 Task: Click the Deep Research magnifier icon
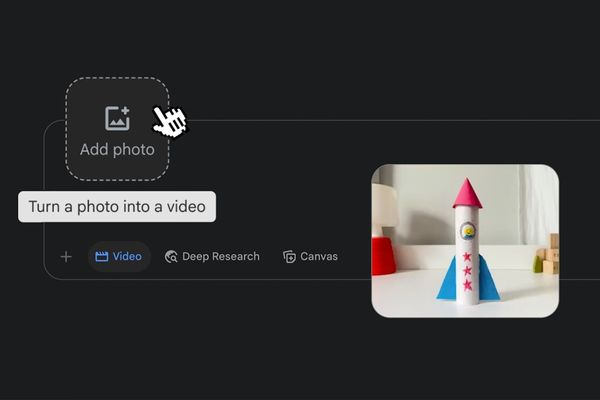[171, 256]
